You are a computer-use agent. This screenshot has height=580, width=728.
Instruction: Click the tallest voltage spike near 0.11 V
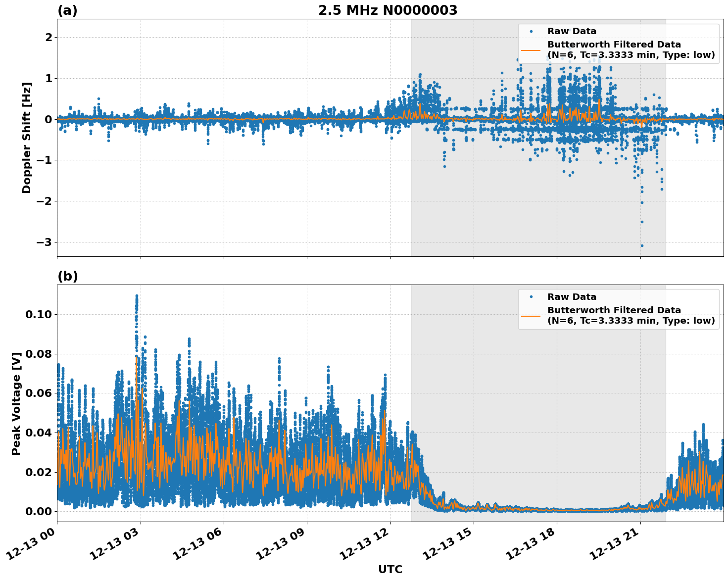pos(136,295)
